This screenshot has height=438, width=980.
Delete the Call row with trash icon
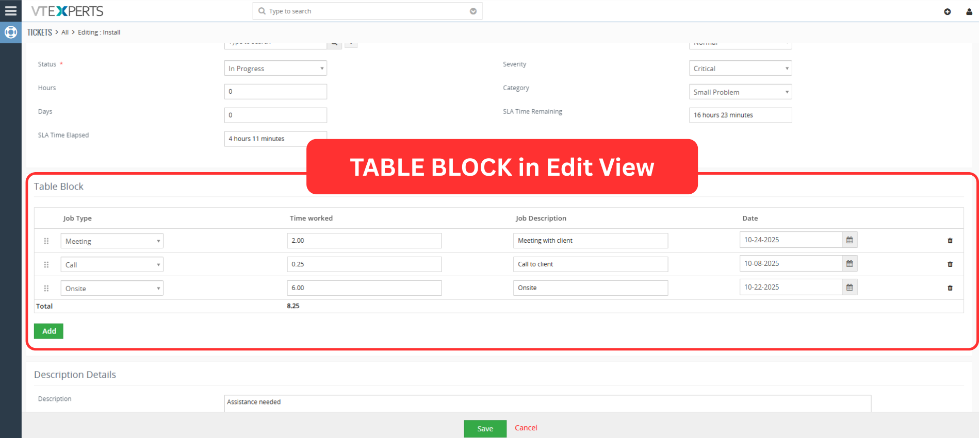click(x=950, y=264)
